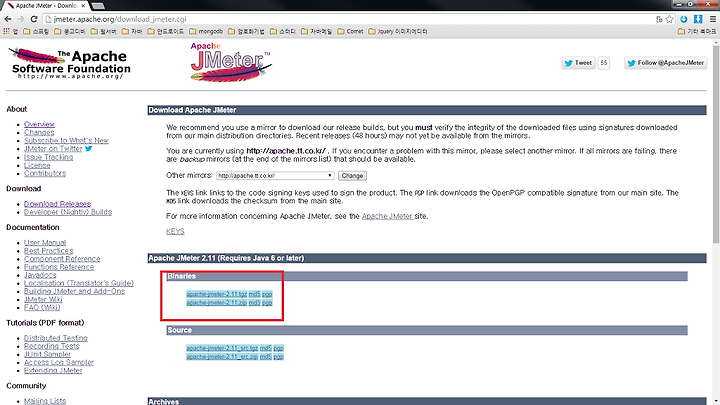Open a new tab beside the JMeter tab

98,6
